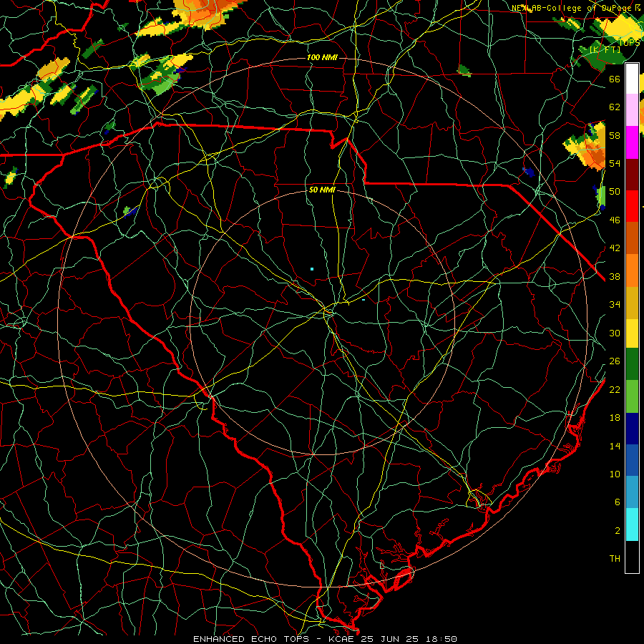Click the "25 JUN 25" date text
The height and width of the screenshot is (644, 644).
pos(389,639)
